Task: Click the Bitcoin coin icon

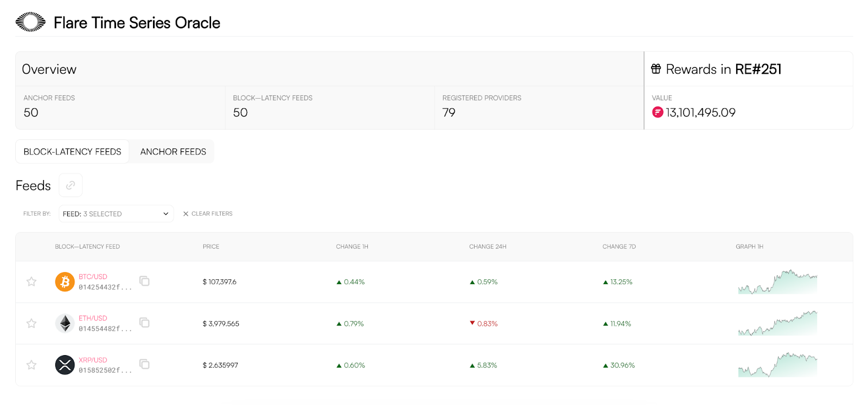Action: click(65, 282)
